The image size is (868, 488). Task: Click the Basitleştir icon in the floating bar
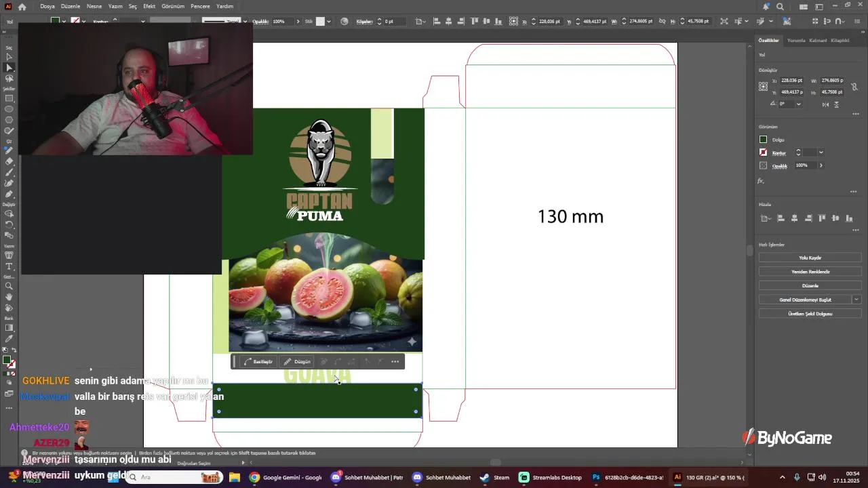258,361
